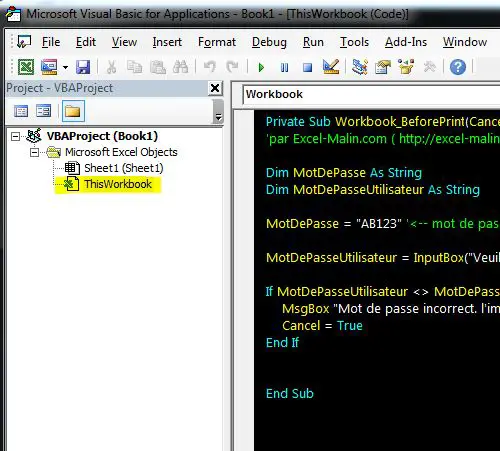Open Find with the binoculars icon

[180, 67]
